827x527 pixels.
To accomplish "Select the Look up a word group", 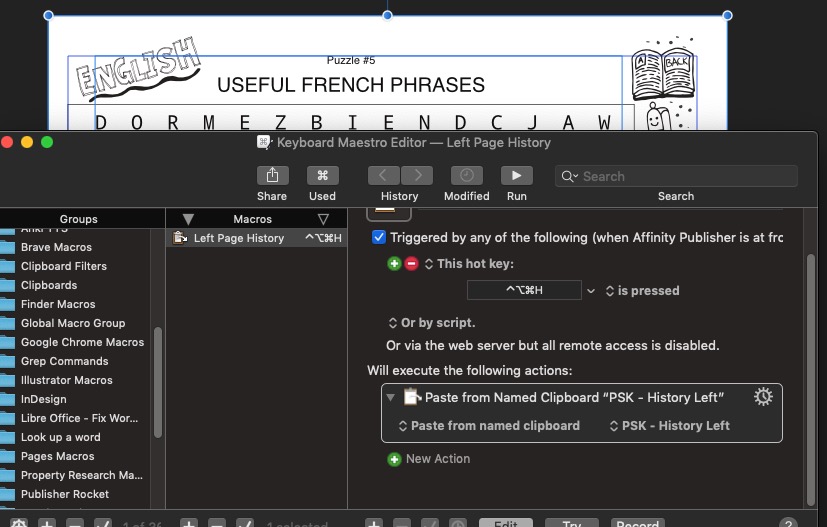I will 61,437.
